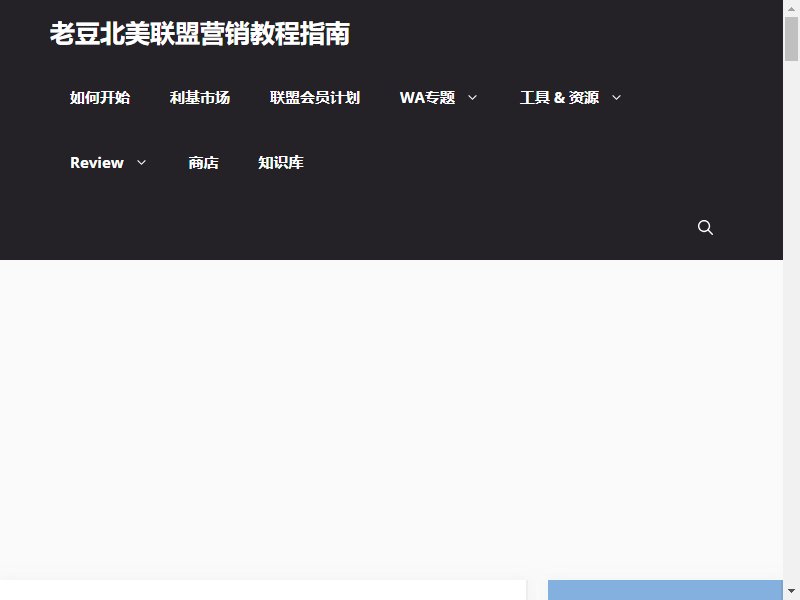Open the 如何开始 menu item

(x=100, y=97)
